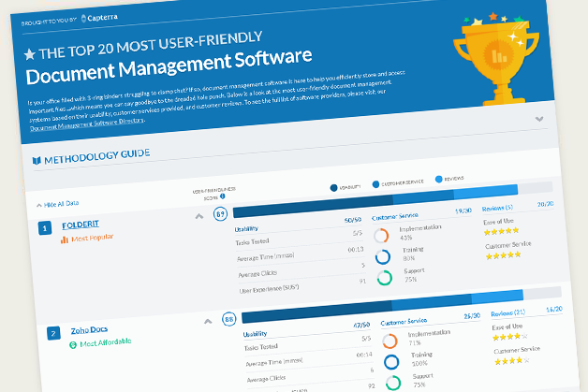Click FOLDERIT Training 80% ring

(x=383, y=257)
